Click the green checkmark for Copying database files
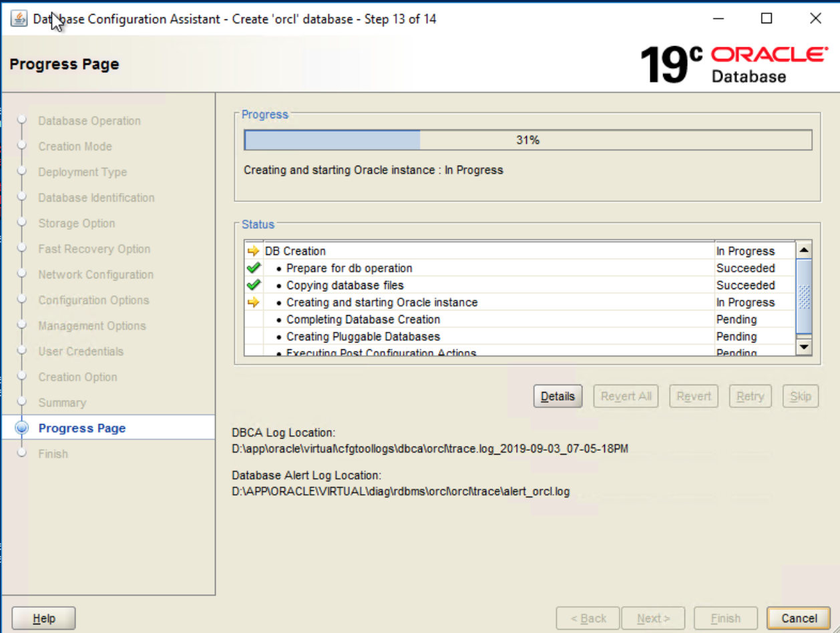This screenshot has width=840, height=633. (253, 285)
